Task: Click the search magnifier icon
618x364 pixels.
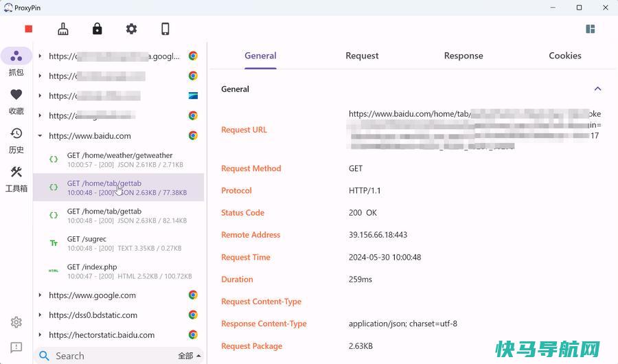Action: (44, 356)
